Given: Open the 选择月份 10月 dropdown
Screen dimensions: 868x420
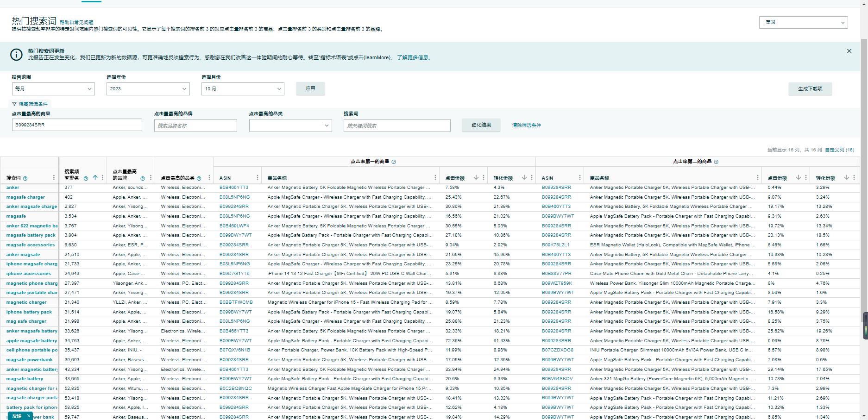Looking at the screenshot, I should pos(243,89).
